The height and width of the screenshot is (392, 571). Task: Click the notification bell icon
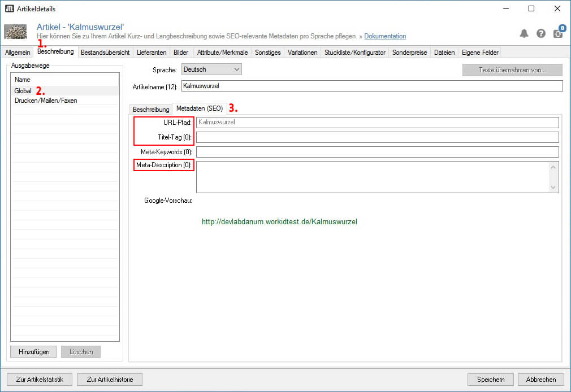(x=524, y=33)
